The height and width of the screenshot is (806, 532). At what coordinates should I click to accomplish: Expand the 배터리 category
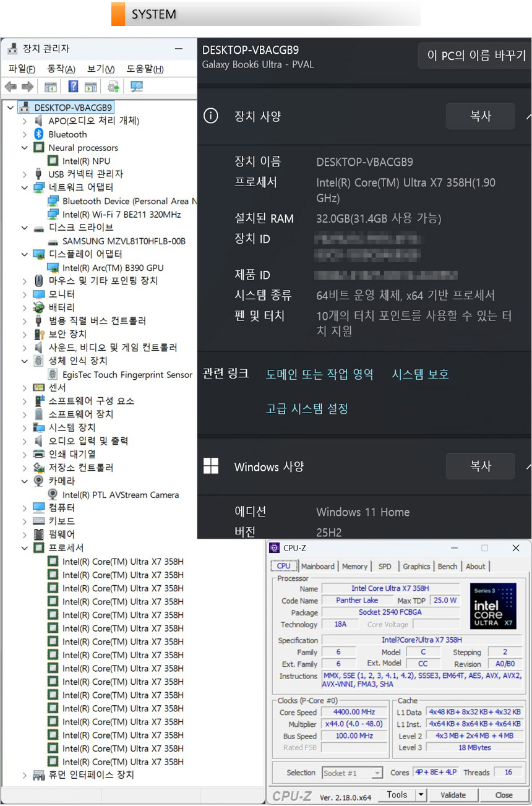(x=25, y=307)
